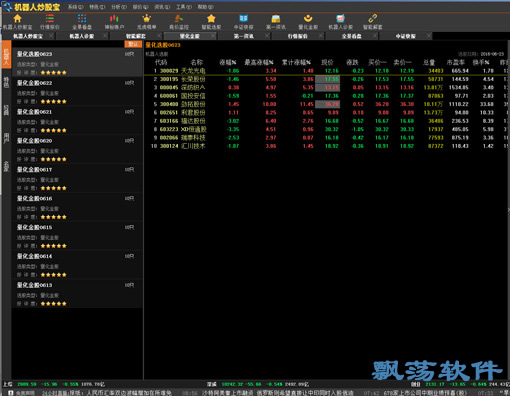Image resolution: width=510 pixels, height=396 pixels.
Task: Open 龙虎榜单 crown icon
Action: (x=147, y=18)
